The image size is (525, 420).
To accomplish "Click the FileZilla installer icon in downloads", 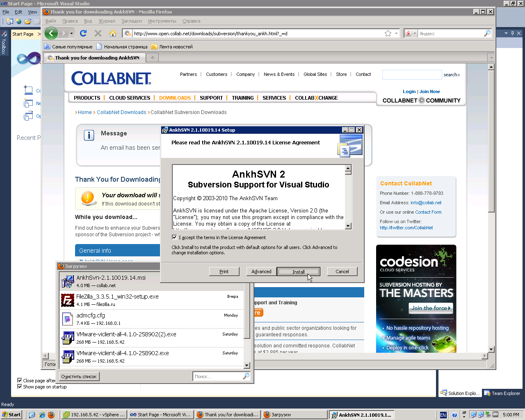I will point(67,300).
